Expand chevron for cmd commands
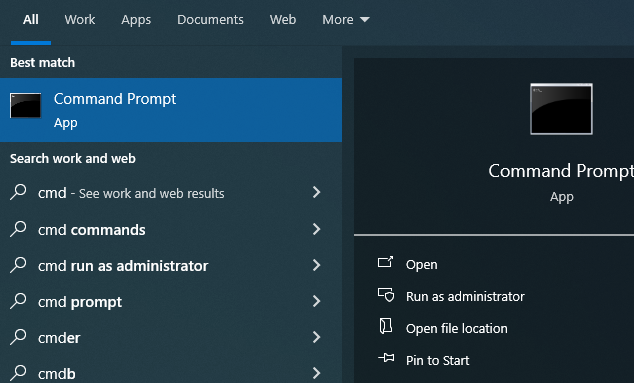Image resolution: width=634 pixels, height=383 pixels. (317, 229)
